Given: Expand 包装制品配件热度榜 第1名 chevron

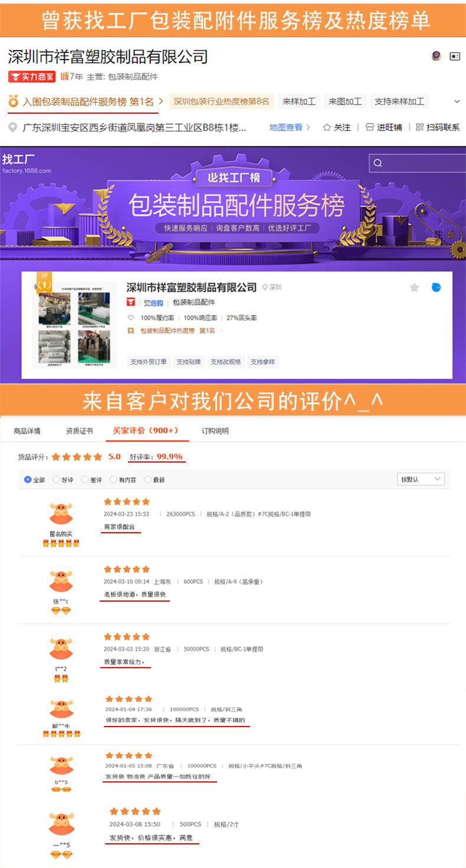Looking at the screenshot, I should coord(221,331).
